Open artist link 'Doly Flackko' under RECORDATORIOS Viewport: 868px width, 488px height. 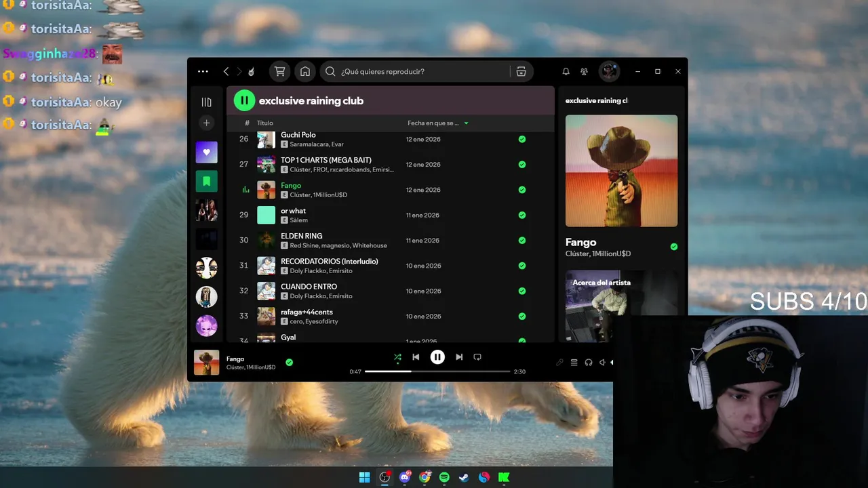[x=308, y=270]
